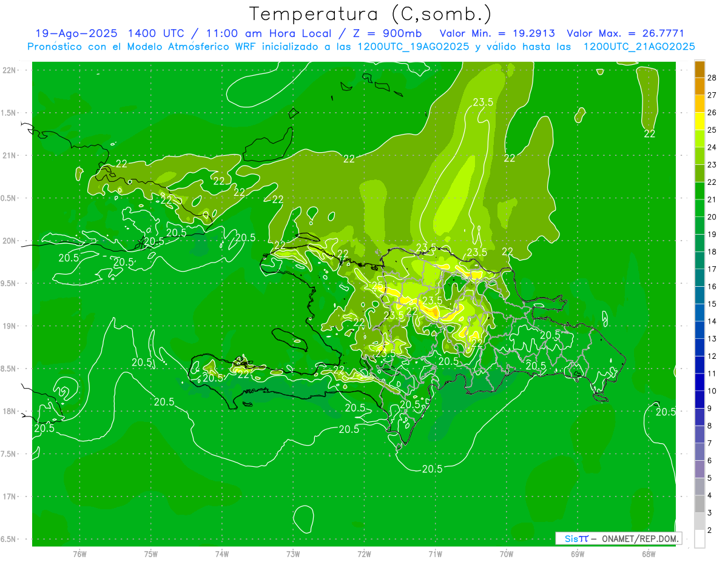The width and height of the screenshot is (728, 562).
Task: Click the 'Valor Min. = 19.2913' value
Action: [x=497, y=33]
